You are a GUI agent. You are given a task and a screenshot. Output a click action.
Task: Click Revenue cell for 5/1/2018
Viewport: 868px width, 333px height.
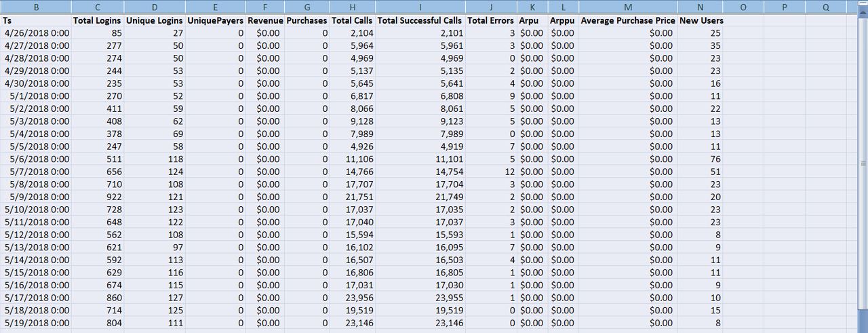coord(264,96)
